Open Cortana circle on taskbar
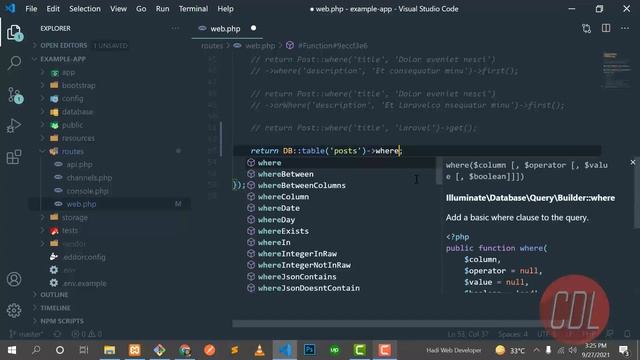640x360 pixels. 60,350
